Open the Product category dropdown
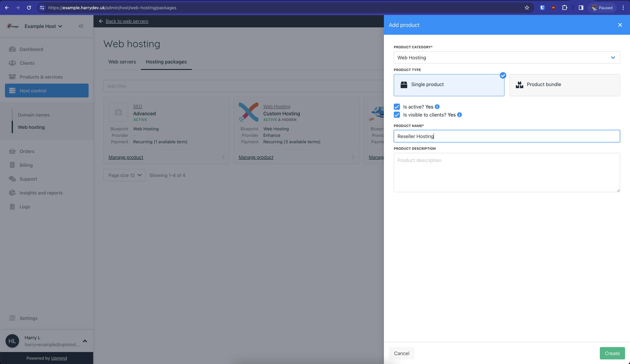This screenshot has width=630, height=364. (x=507, y=57)
